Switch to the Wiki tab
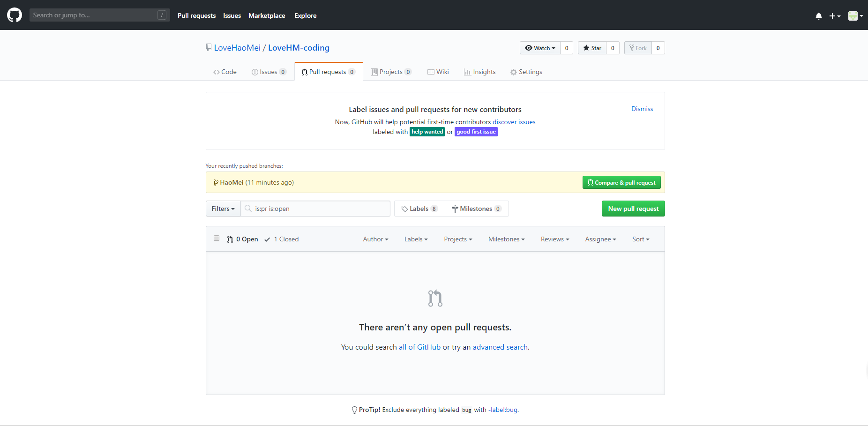This screenshot has width=868, height=426. coord(438,72)
